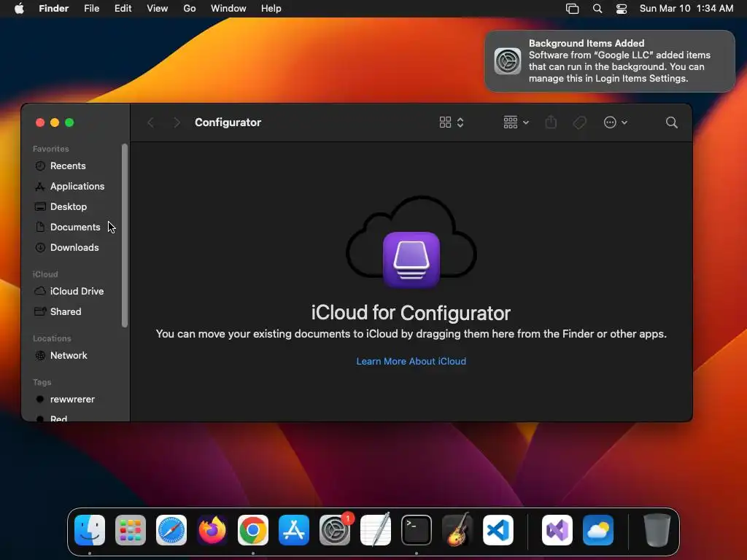Image resolution: width=747 pixels, height=560 pixels.
Task: Launch GarageBand from the Dock
Action: coord(457,530)
